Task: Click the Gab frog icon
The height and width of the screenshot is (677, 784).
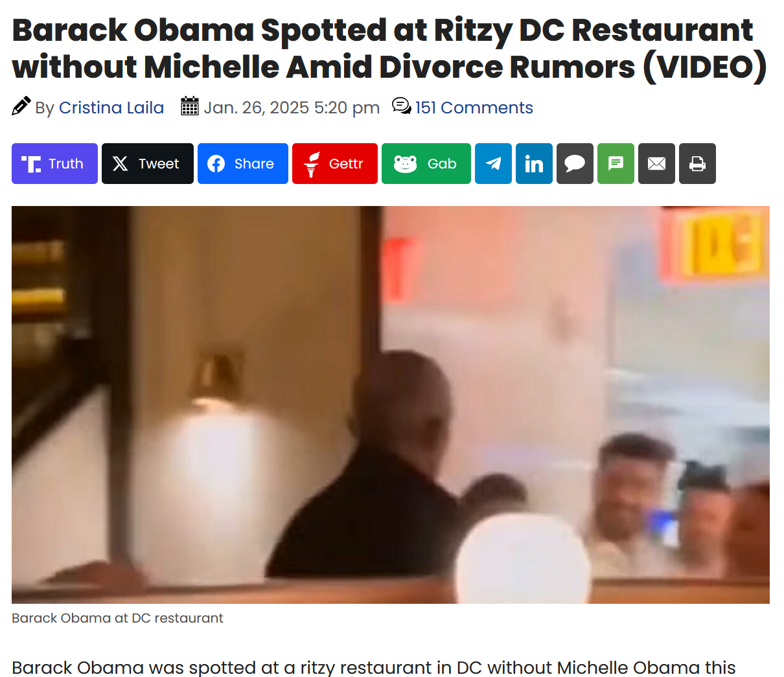Action: (x=406, y=164)
